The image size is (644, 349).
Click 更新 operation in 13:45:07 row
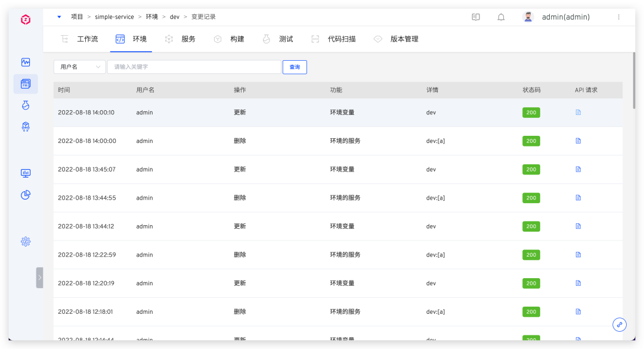(x=240, y=169)
